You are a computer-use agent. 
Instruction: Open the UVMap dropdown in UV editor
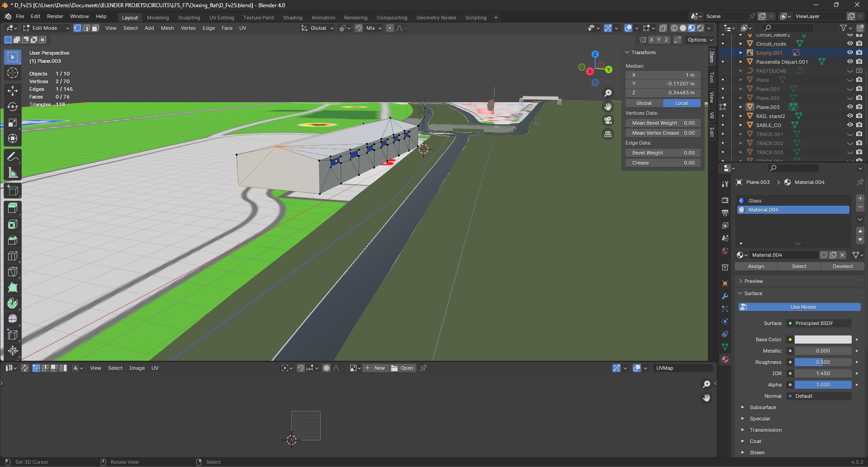click(683, 368)
